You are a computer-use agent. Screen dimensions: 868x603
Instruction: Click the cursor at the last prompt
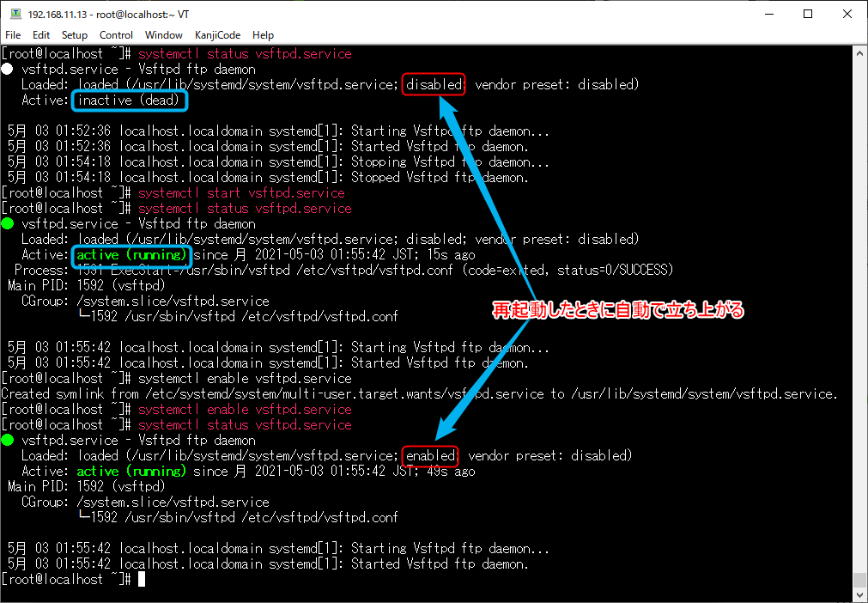(x=143, y=580)
